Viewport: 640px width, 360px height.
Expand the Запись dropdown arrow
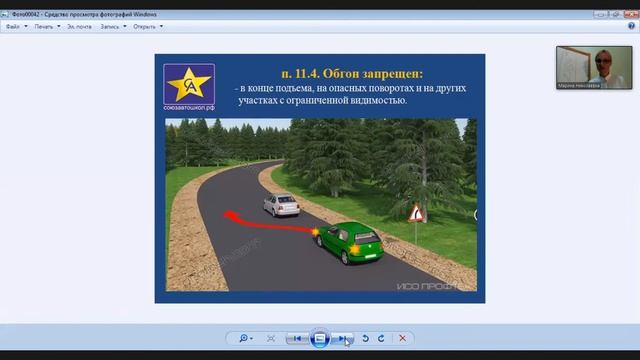click(x=124, y=27)
